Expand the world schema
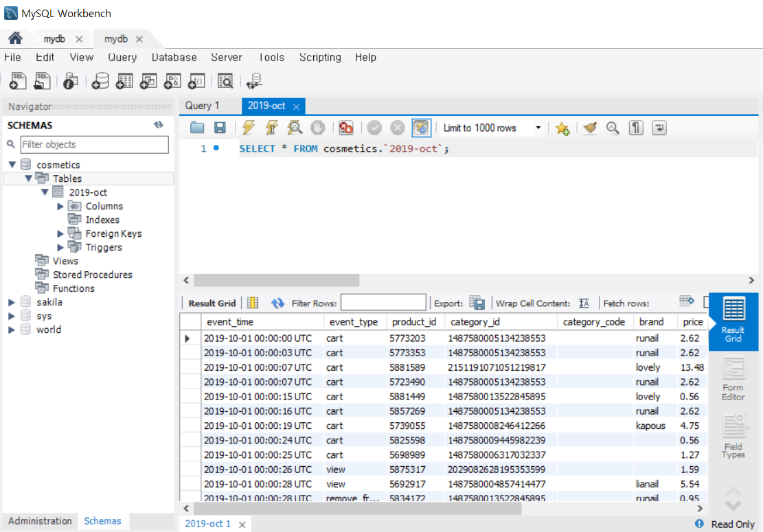Image resolution: width=763 pixels, height=532 pixels. coord(12,329)
